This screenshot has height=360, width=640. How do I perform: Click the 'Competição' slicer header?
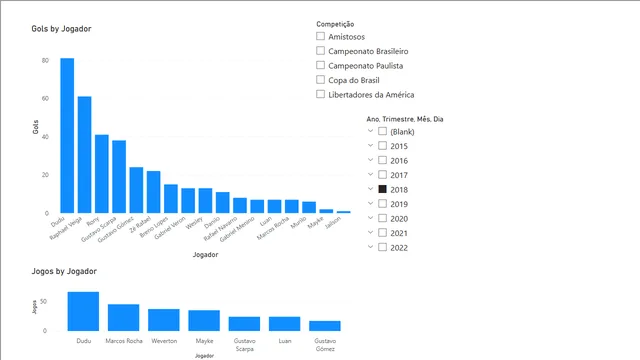pos(335,24)
